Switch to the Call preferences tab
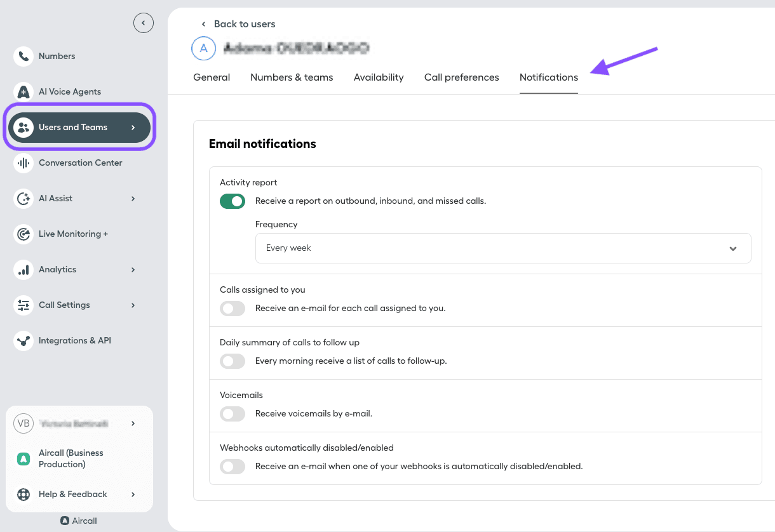Screen dimensions: 775x532 (461, 77)
